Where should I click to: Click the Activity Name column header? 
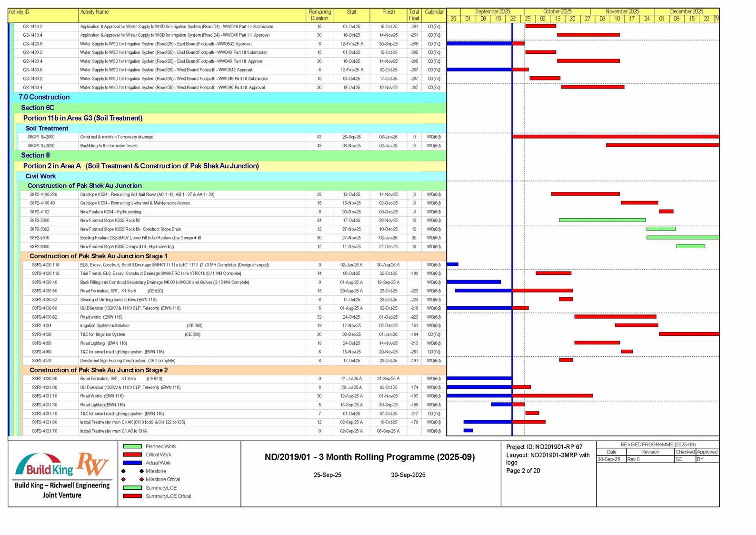[x=94, y=12]
